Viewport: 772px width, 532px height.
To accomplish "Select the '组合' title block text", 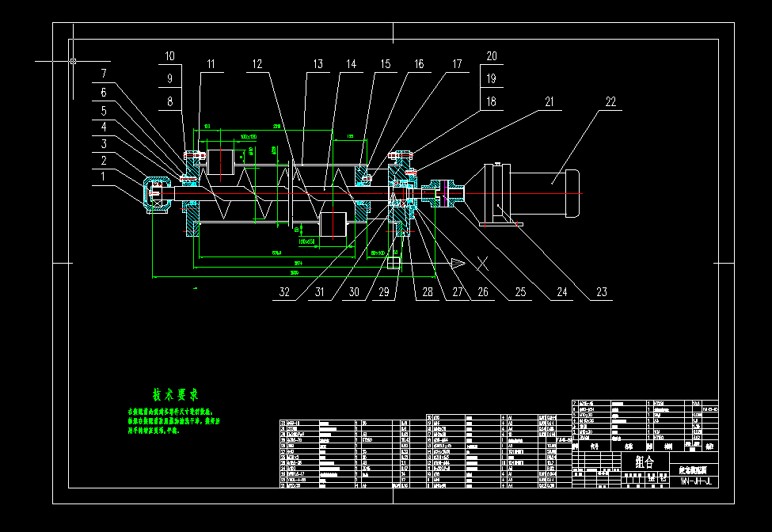I will tap(645, 462).
